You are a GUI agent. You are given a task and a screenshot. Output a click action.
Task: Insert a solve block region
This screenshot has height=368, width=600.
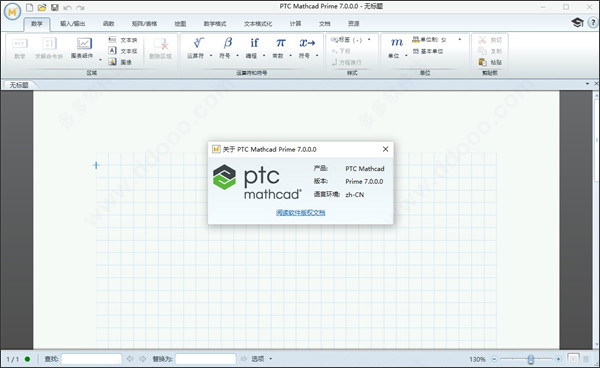pos(49,48)
